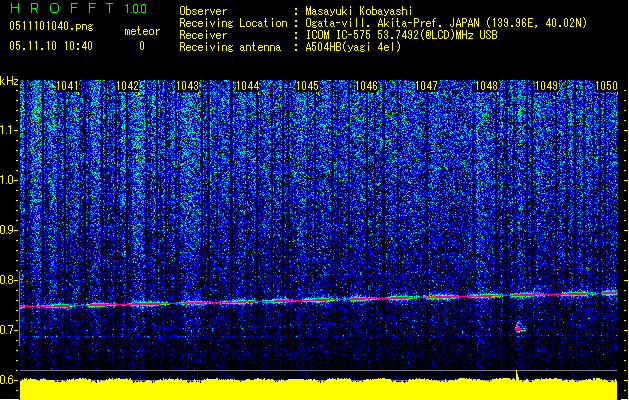The image size is (629, 400).
Task: Click the Receiving antenna label
Action: [230, 47]
